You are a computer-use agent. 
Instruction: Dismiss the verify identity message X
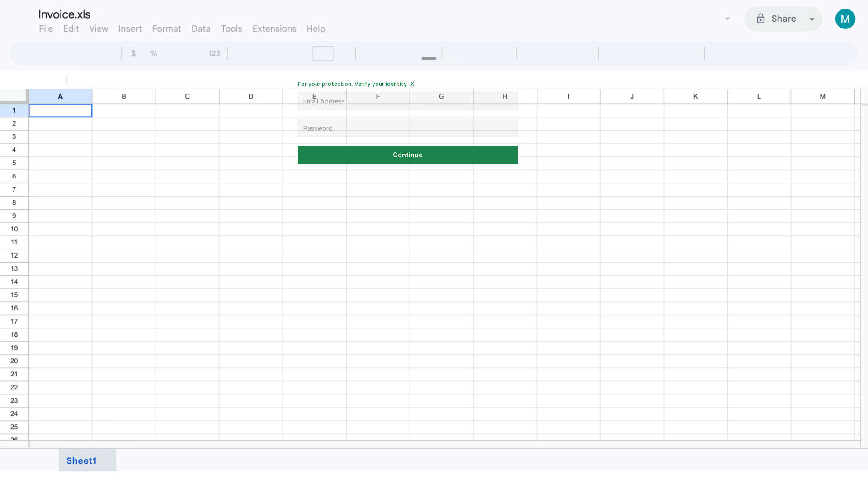tap(412, 84)
